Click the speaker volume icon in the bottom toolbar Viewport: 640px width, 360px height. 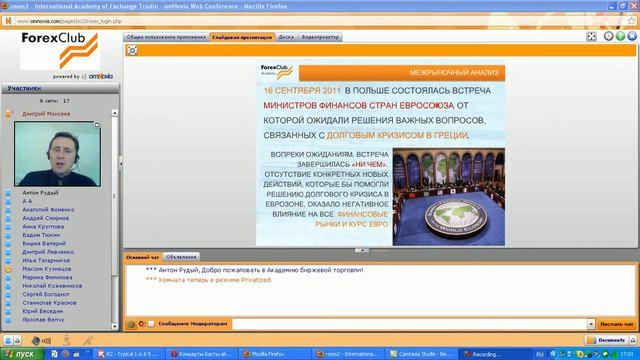coord(41,340)
